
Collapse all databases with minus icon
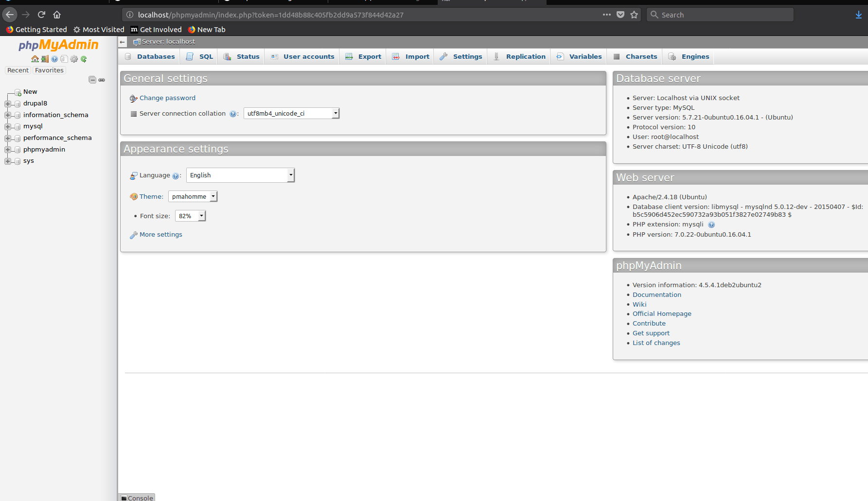tap(92, 80)
